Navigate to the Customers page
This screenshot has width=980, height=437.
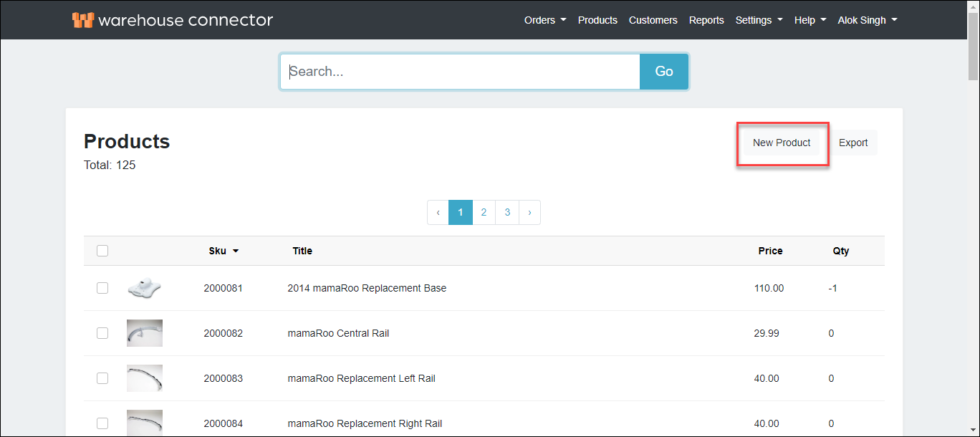tap(653, 20)
